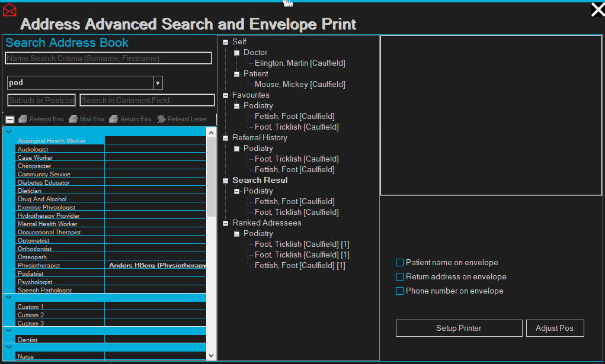Collapse the Ranked Adressees tree node

[226, 223]
